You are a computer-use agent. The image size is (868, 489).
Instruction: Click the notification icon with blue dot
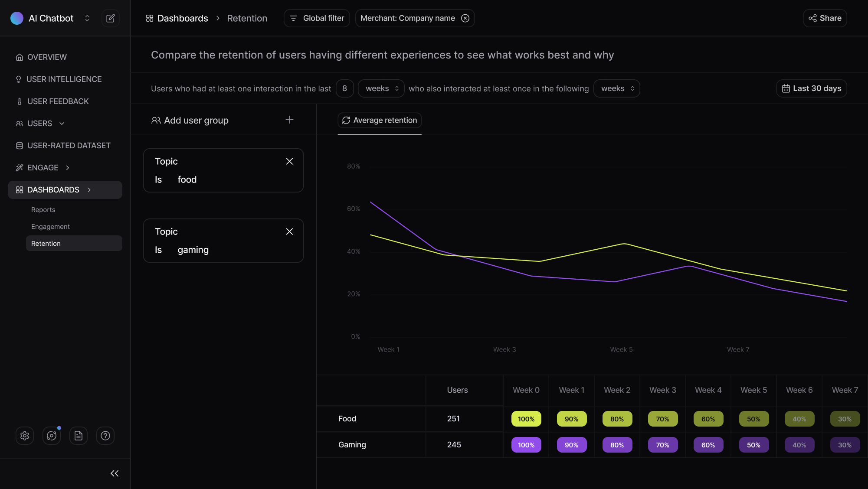click(x=52, y=436)
